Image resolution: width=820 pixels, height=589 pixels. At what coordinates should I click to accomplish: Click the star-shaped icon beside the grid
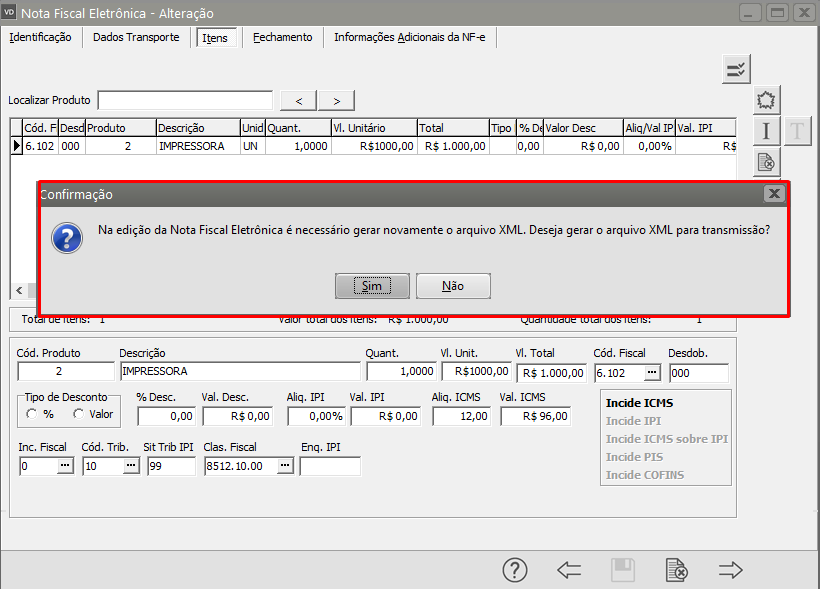click(766, 100)
